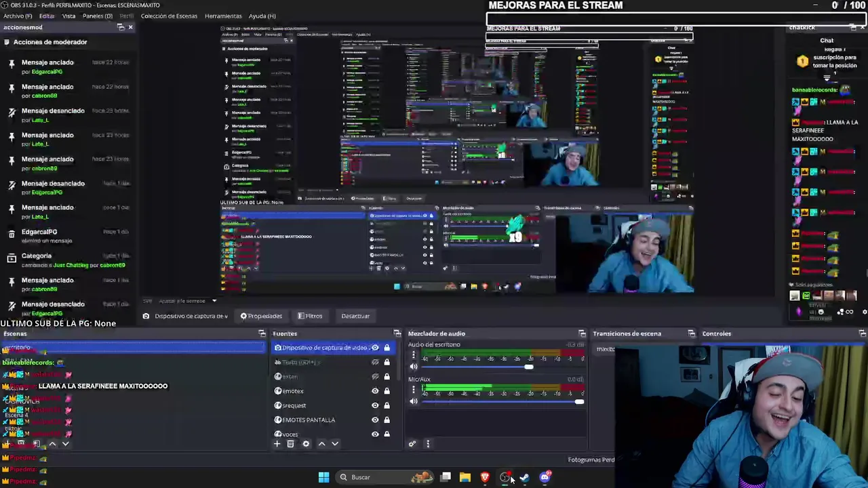Float the Fuentes dock with its pop-out icon

[x=397, y=333]
